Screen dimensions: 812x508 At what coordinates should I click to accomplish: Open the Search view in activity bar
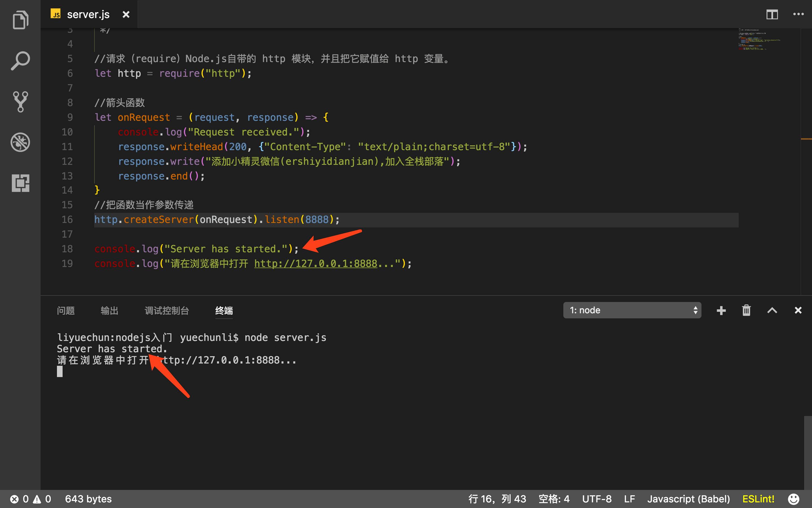coord(21,61)
